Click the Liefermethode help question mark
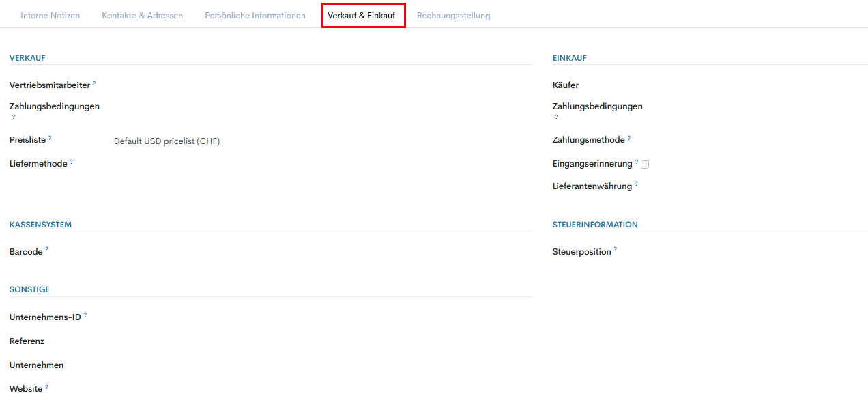Image resolution: width=868 pixels, height=398 pixels. tap(71, 162)
